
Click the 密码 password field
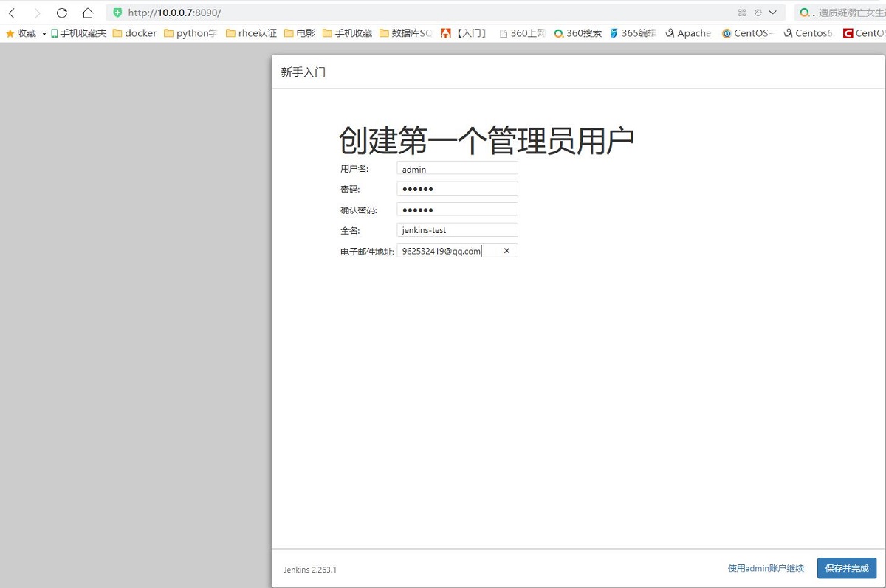[457, 189]
